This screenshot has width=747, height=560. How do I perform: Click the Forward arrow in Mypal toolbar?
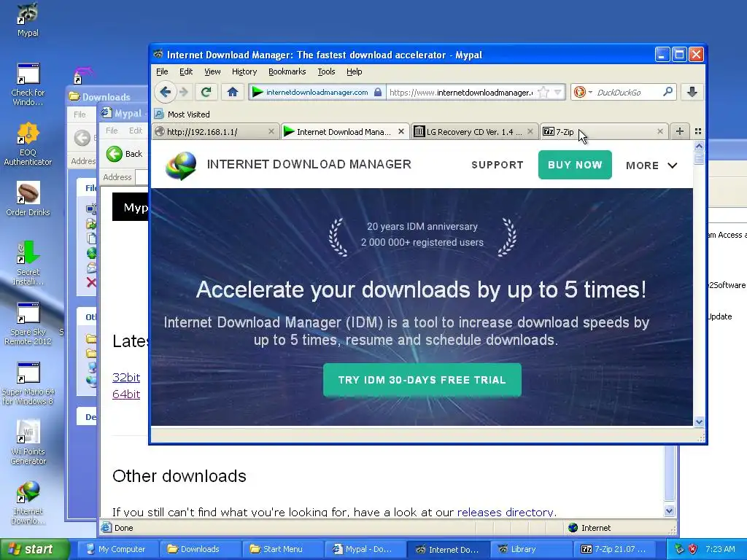183,92
